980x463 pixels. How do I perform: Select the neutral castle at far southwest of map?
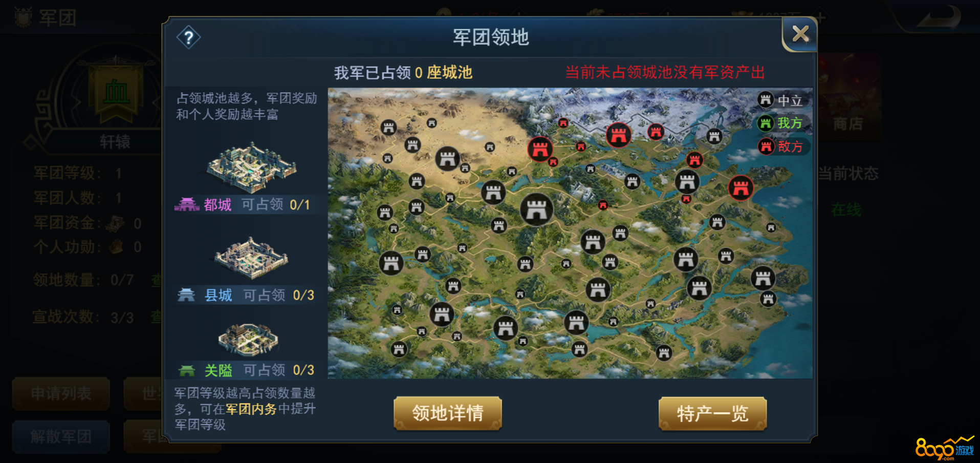(399, 349)
